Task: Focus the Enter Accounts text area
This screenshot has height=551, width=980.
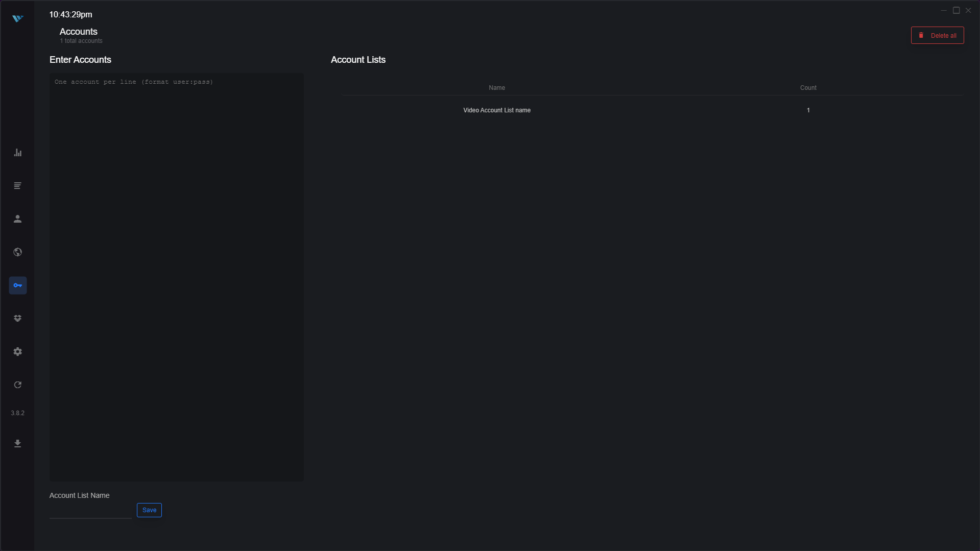Action: [177, 277]
